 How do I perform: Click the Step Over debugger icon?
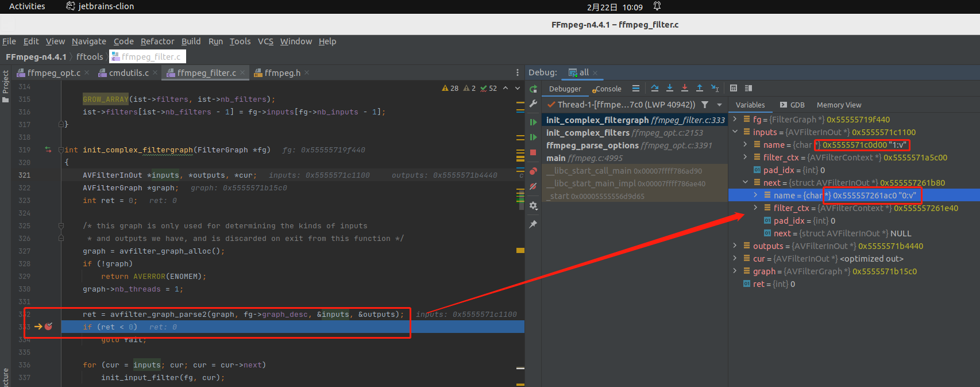click(654, 89)
